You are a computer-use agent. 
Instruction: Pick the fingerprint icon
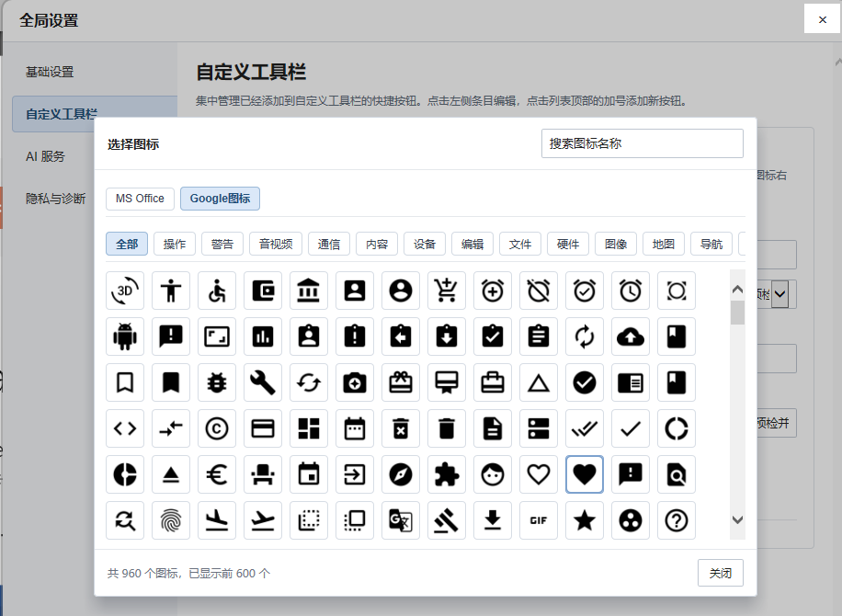click(171, 520)
